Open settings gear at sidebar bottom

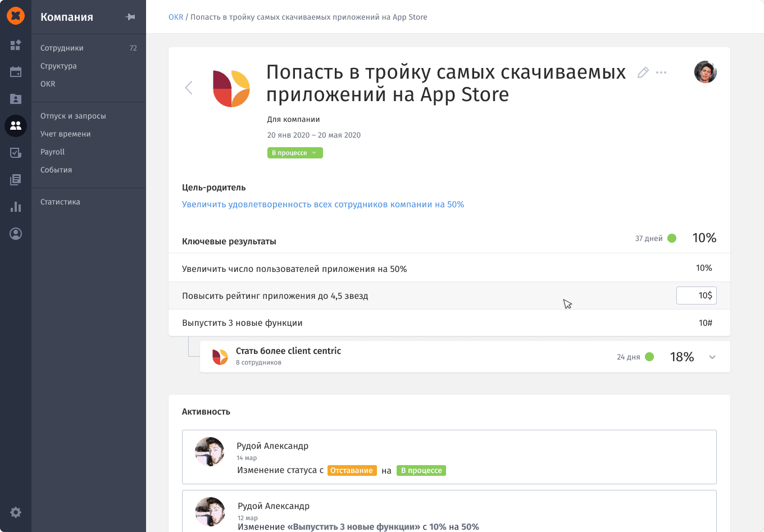pyautogui.click(x=16, y=512)
